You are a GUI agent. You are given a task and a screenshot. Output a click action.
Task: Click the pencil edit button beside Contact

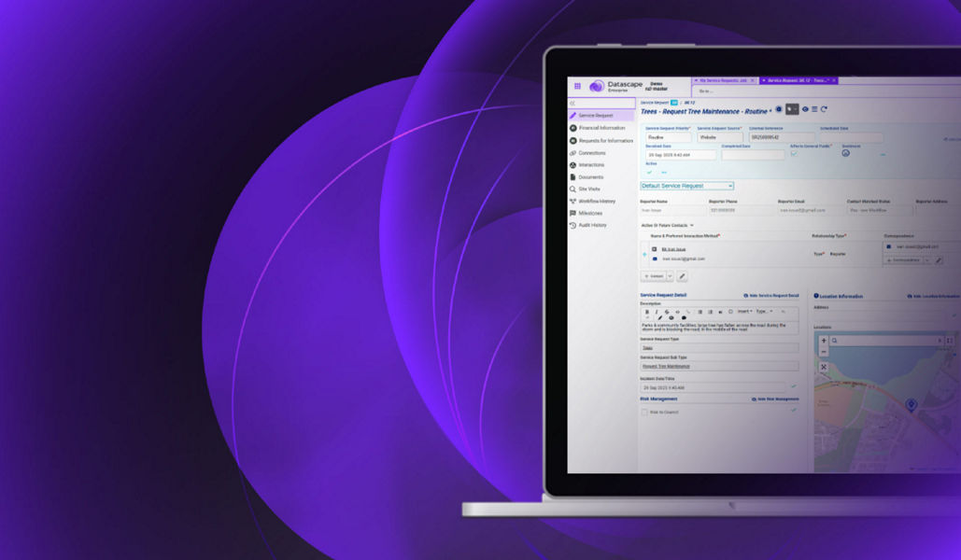click(682, 276)
